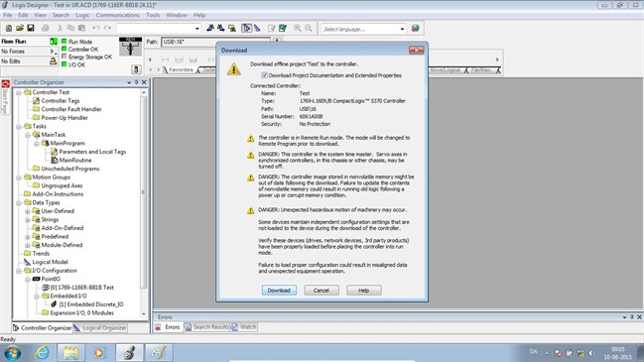Collapse the Controller Test tree node
The width and height of the screenshot is (644, 362).
tap(19, 92)
